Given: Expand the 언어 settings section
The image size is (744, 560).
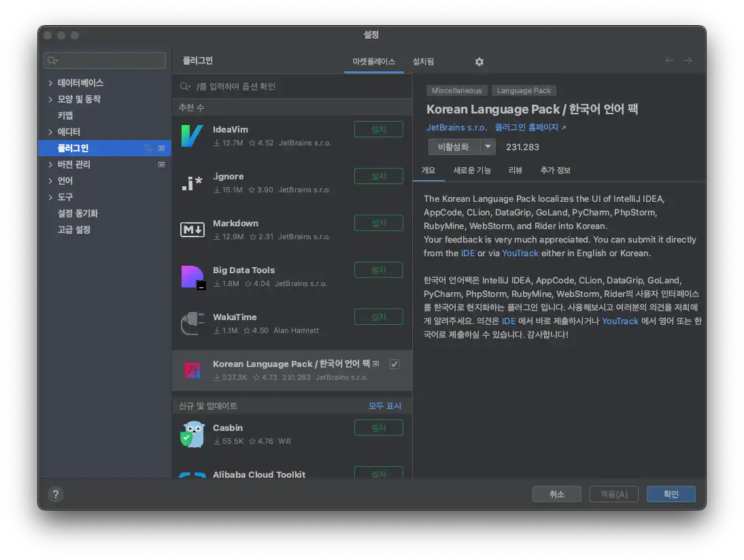Looking at the screenshot, I should click(x=50, y=181).
